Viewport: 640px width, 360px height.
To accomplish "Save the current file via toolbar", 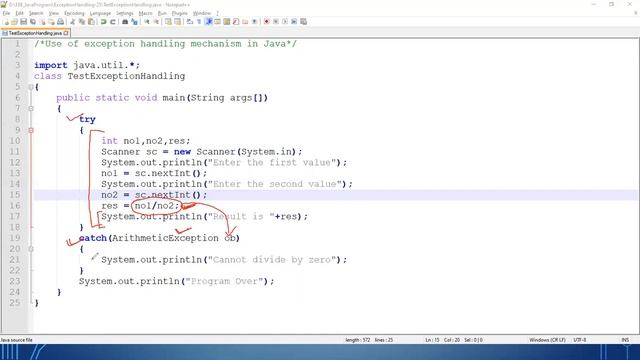I will (x=23, y=22).
